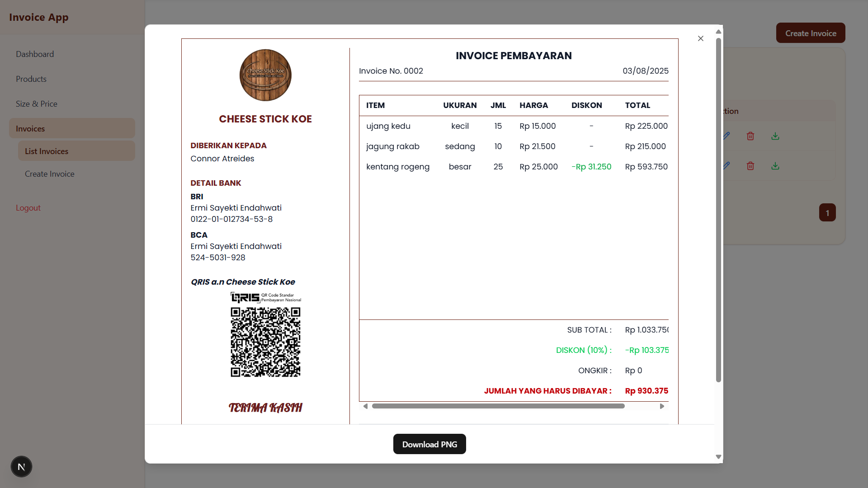The height and width of the screenshot is (488, 868).
Task: Click the first row green download icon
Action: click(775, 136)
